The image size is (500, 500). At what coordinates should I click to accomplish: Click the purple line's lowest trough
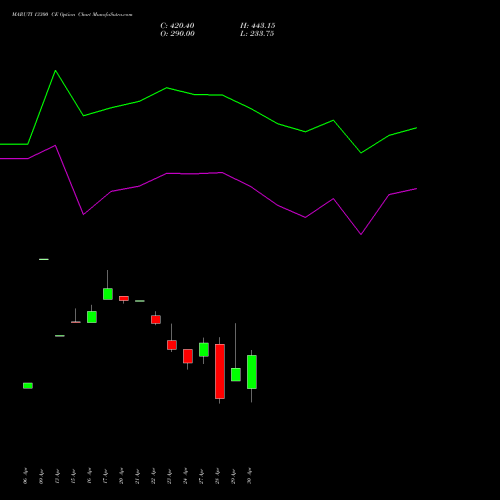pyautogui.click(x=361, y=234)
